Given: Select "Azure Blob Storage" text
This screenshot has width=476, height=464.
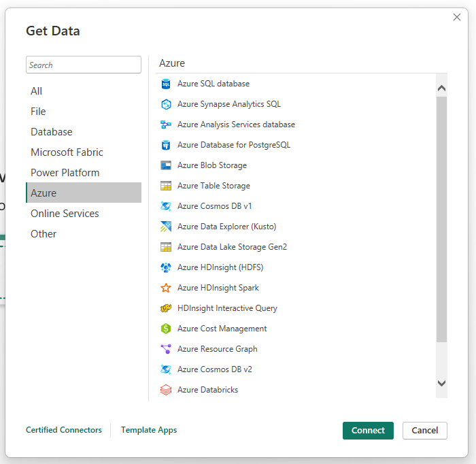Looking at the screenshot, I should coord(212,165).
